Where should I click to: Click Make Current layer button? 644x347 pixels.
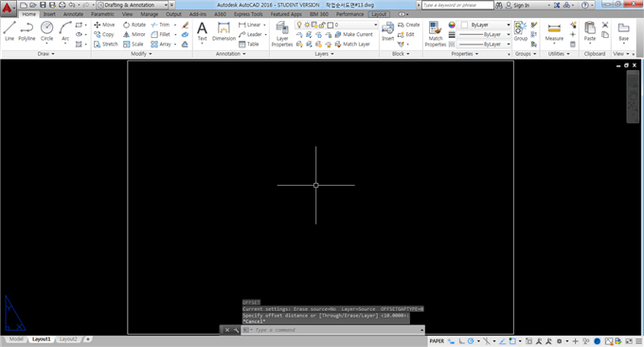(x=353, y=34)
